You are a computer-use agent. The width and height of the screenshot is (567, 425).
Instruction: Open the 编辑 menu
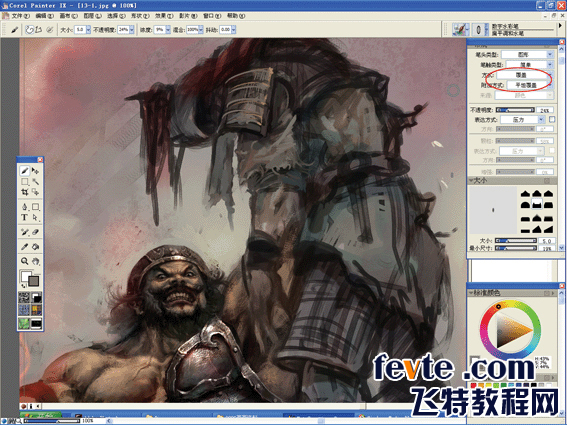click(44, 16)
